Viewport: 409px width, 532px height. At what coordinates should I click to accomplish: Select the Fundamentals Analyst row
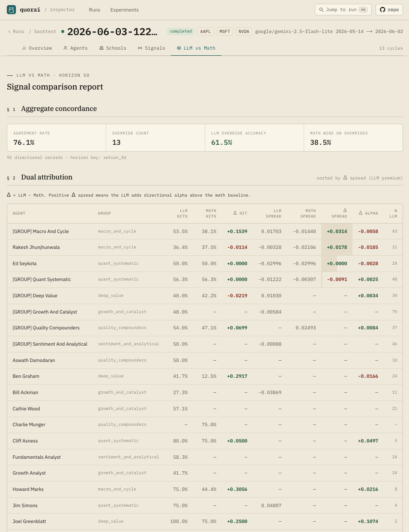point(205,457)
